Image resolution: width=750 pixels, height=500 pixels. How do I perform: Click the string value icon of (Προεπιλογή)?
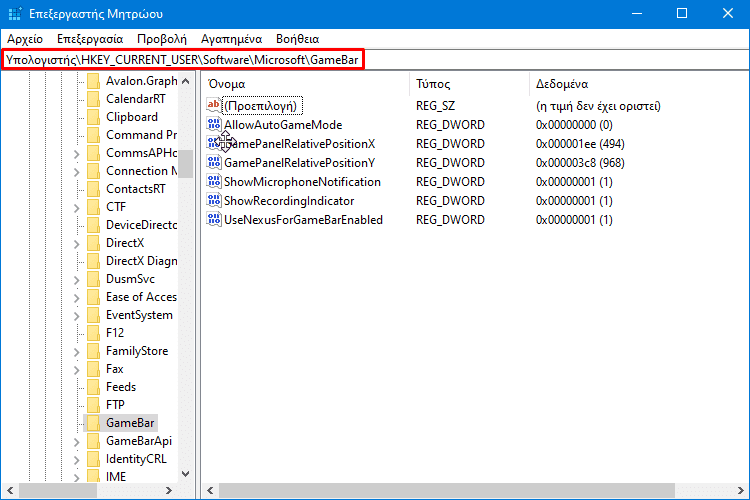click(x=213, y=105)
